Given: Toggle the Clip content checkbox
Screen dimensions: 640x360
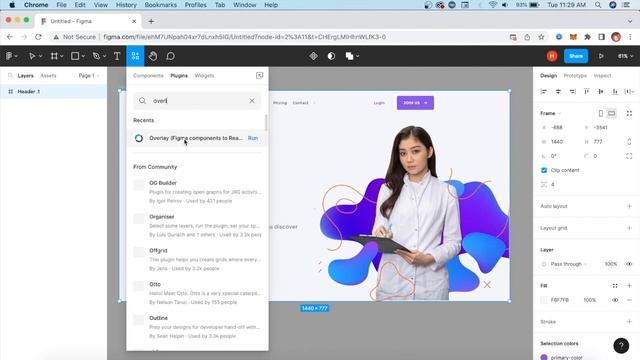Looking at the screenshot, I should pos(544,170).
